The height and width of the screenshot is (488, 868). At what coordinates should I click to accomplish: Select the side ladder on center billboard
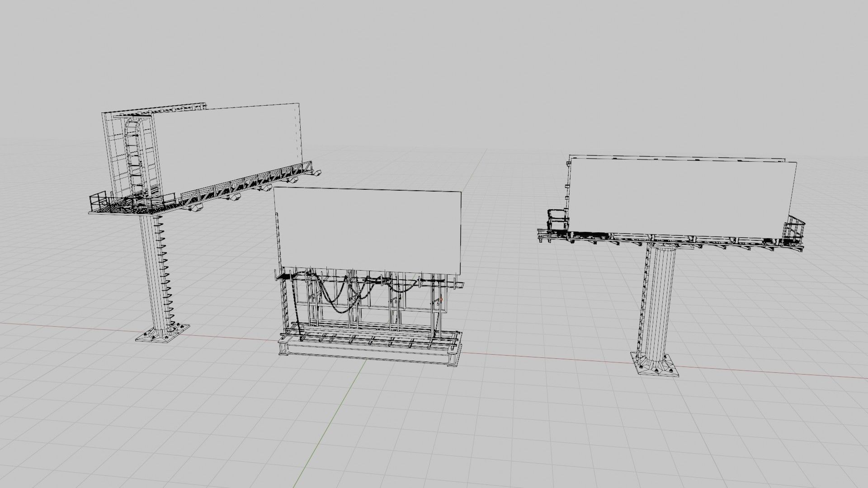tap(284, 303)
